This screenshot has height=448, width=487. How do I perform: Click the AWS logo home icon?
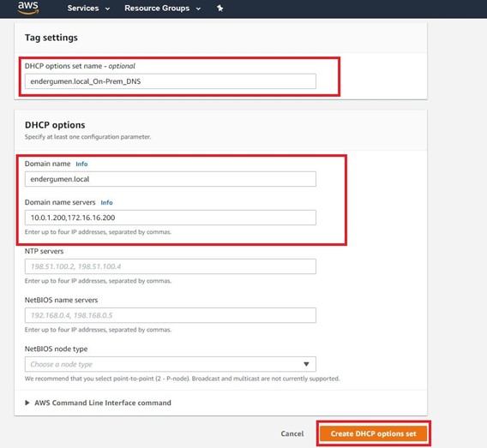[x=28, y=8]
